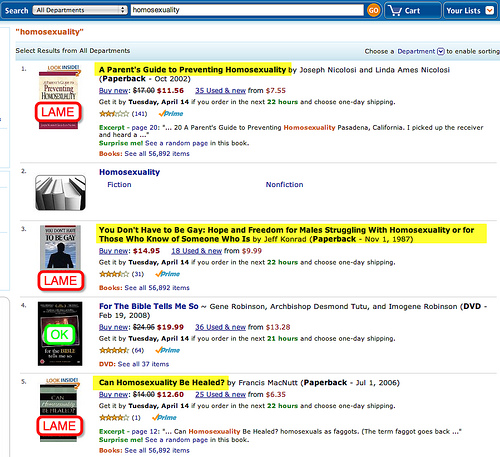The width and height of the screenshot is (500, 457).
Task: Click Look Inside badge on first book
Action: (63, 68)
